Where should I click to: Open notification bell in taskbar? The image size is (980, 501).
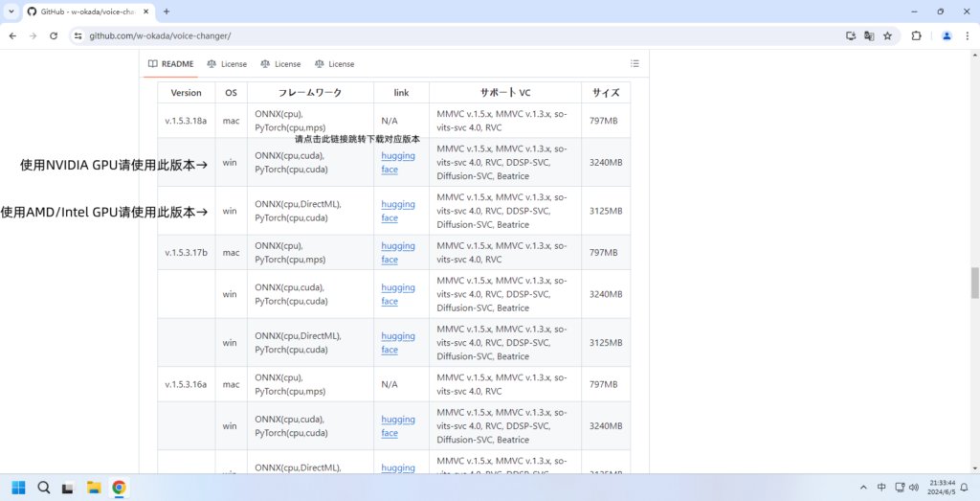click(965, 488)
